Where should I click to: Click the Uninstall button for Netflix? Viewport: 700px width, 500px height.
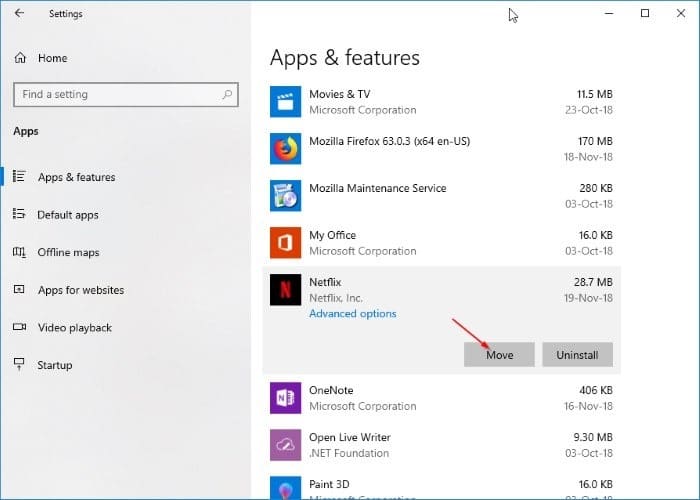point(577,354)
